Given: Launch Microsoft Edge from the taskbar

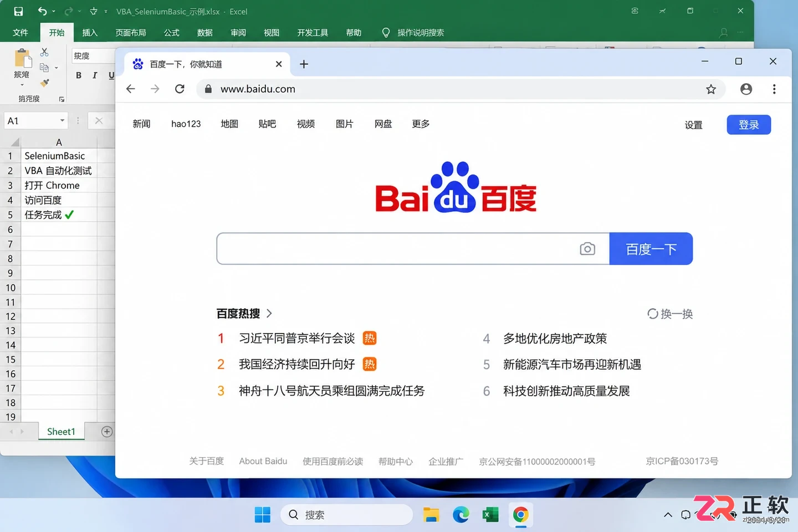Looking at the screenshot, I should 461,515.
